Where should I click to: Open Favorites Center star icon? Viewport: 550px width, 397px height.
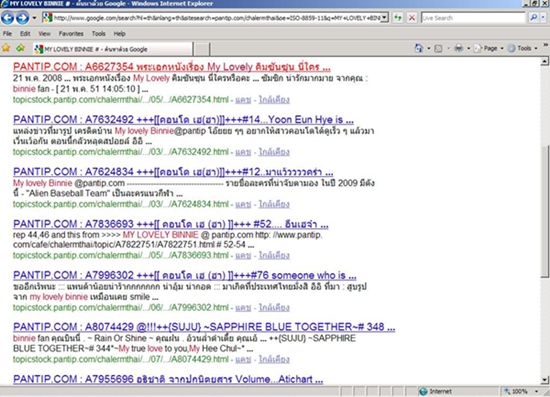pos(6,48)
